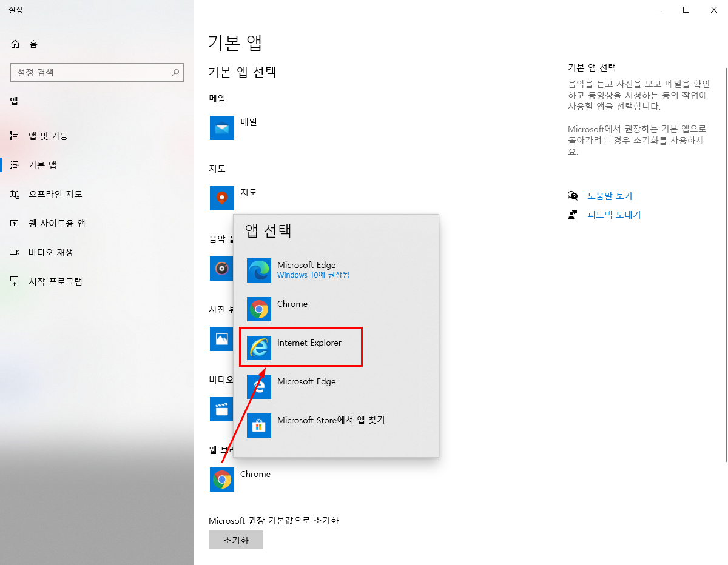Screen dimensions: 728x565
Task: Click the Chrome icon under web browser
Action: (x=222, y=480)
